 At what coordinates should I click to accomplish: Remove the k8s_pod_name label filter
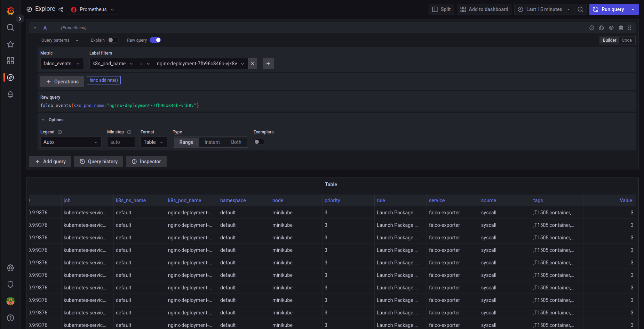(253, 64)
